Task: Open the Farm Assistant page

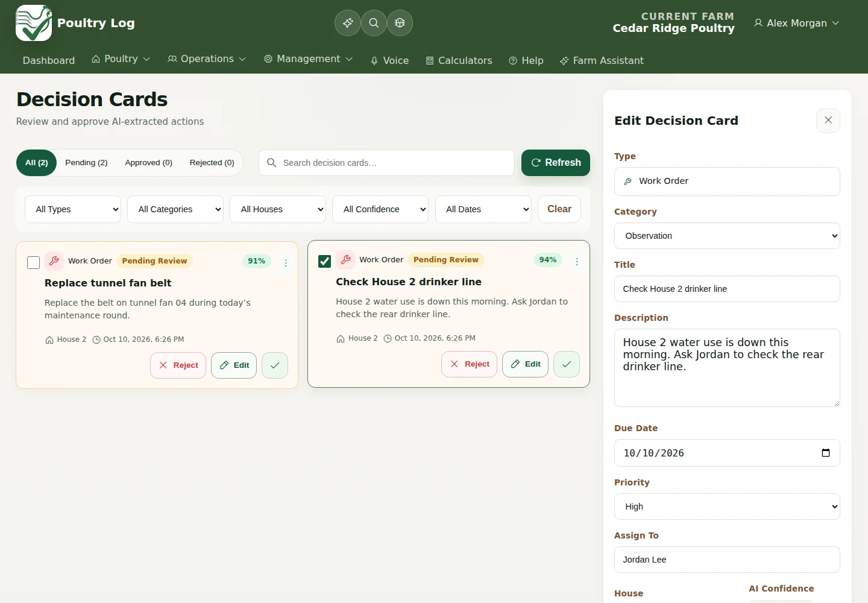Action: point(602,60)
